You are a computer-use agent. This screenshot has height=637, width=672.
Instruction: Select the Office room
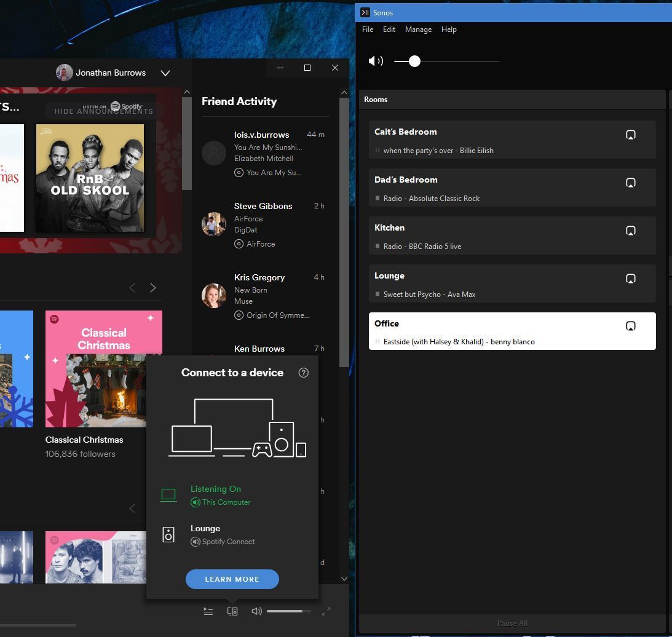[512, 331]
